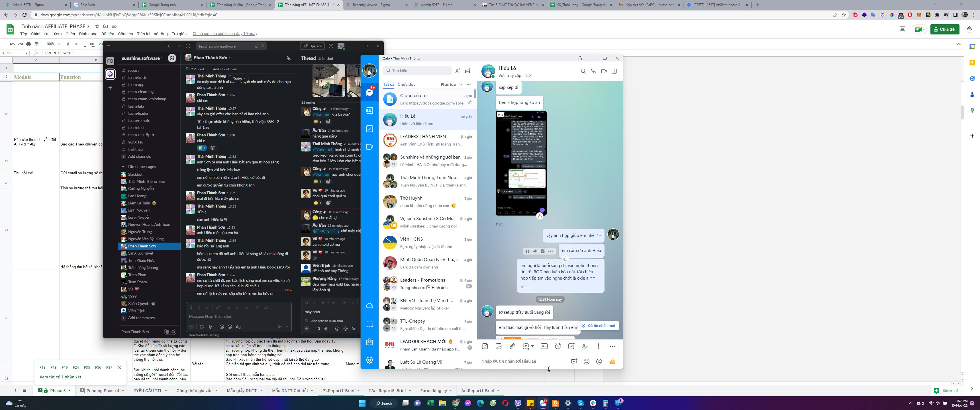Viewport: 980px width, 410px height.
Task: Open Zalo toolbox briefcase icon in sidebar
Action: (x=369, y=342)
